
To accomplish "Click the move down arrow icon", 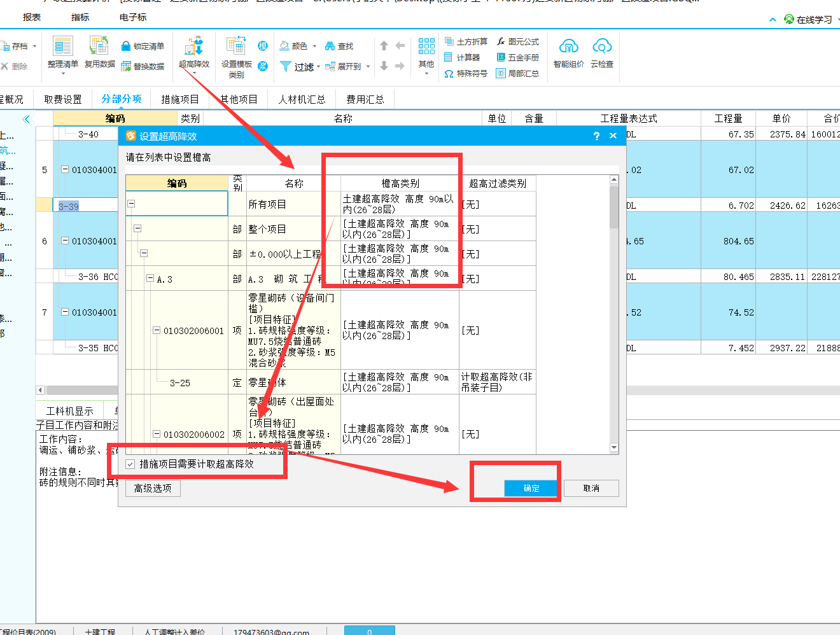I will [x=384, y=66].
